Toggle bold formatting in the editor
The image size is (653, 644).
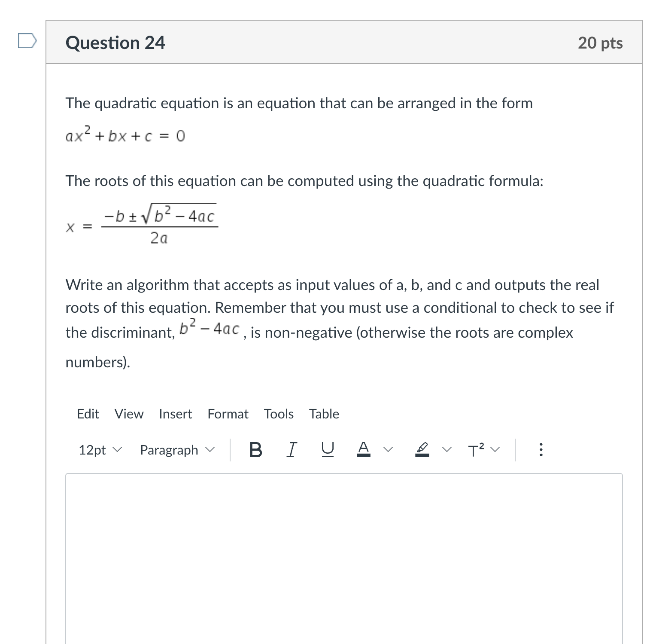click(x=255, y=449)
